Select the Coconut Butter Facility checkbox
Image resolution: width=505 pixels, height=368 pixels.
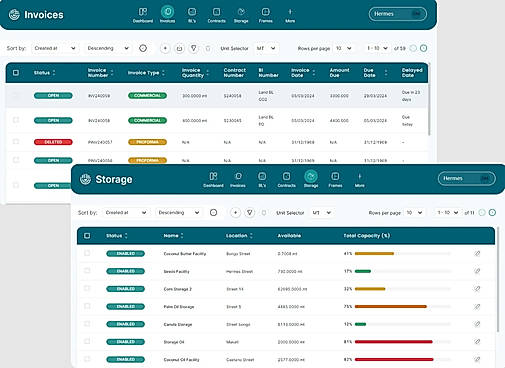pyautogui.click(x=87, y=253)
